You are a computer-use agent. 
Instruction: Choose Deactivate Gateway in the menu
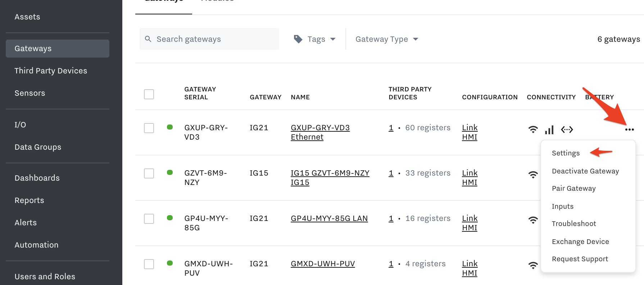[585, 171]
